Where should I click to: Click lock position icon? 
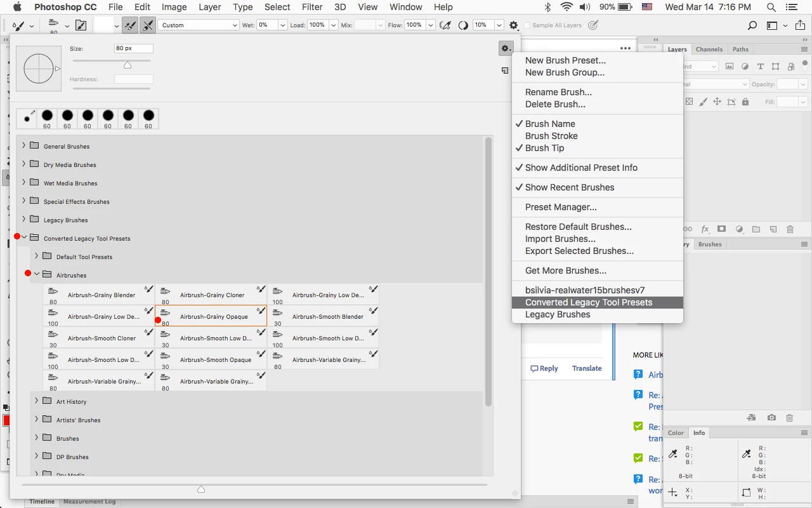717,102
